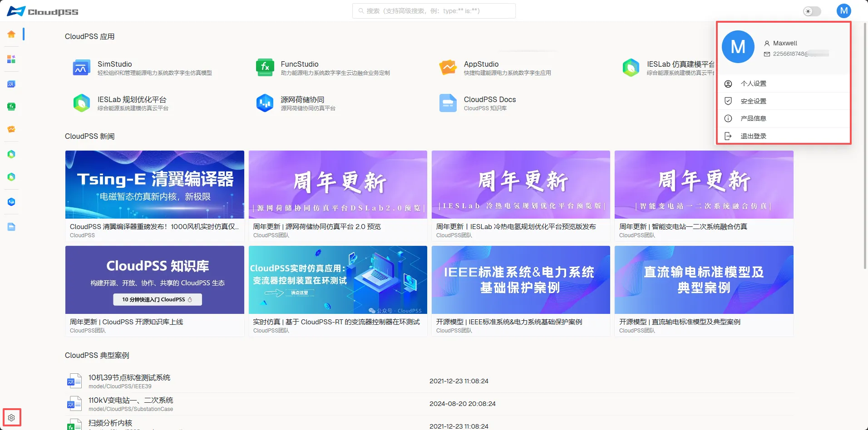Click the search magnifier icon
The height and width of the screenshot is (430, 868).
pyautogui.click(x=361, y=11)
